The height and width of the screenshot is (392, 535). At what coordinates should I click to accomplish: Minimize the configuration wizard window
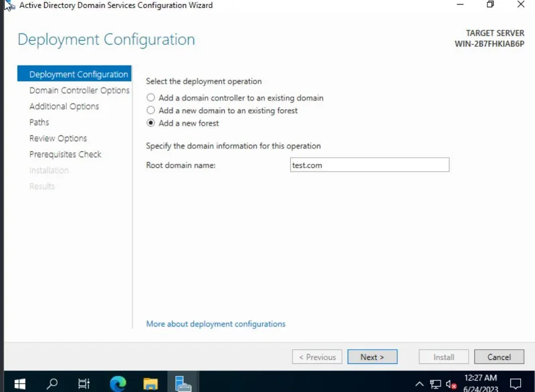[460, 5]
